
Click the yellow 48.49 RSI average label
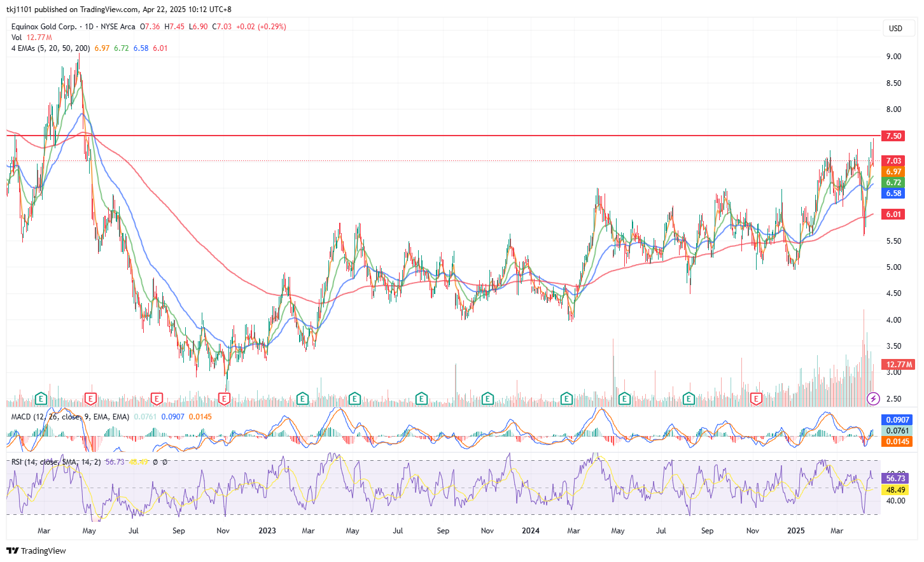895,490
